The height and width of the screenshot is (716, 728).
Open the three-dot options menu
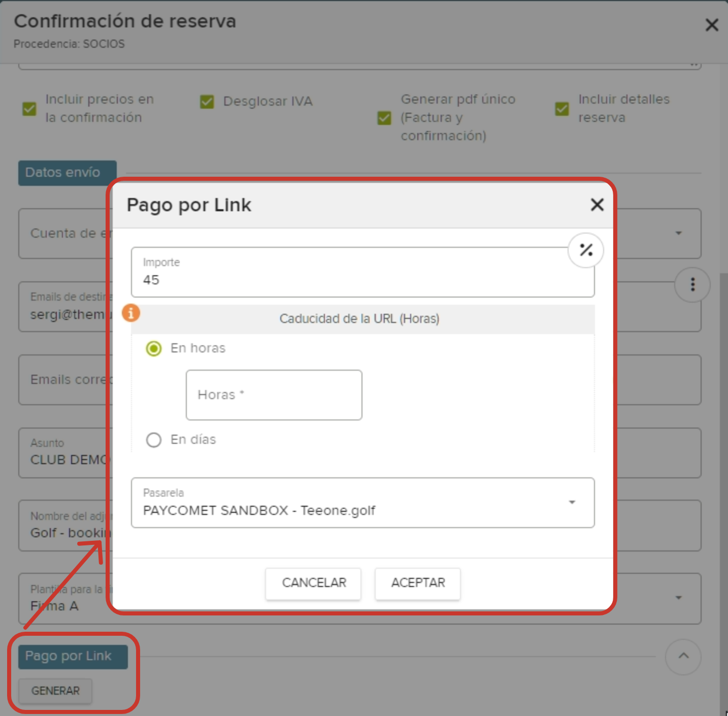pos(692,284)
